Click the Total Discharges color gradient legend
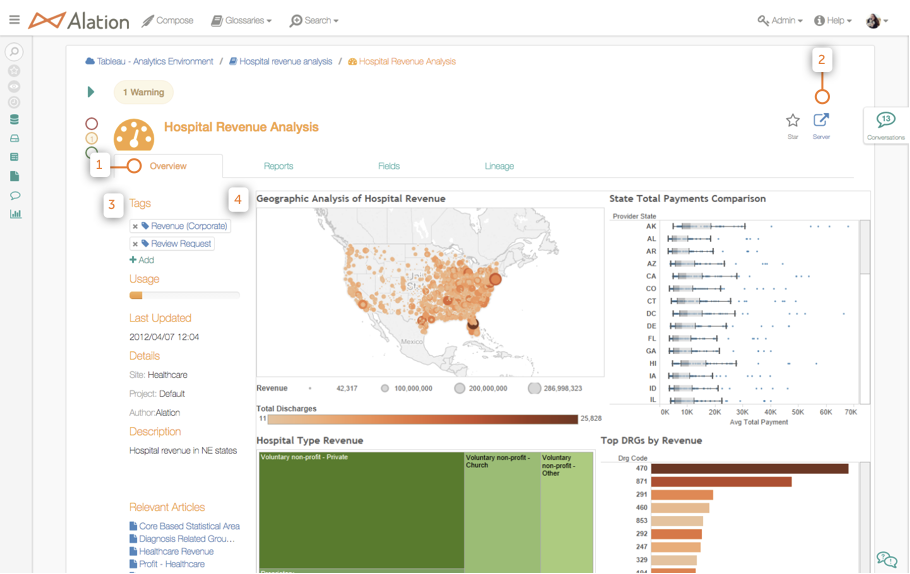910x574 pixels. (422, 419)
